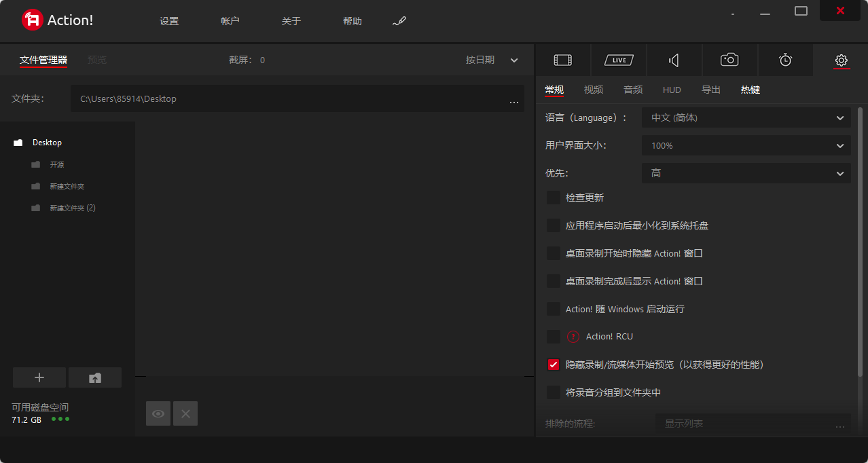Click the export-to-folder icon beside the plus button
The image size is (868, 463).
(95, 377)
